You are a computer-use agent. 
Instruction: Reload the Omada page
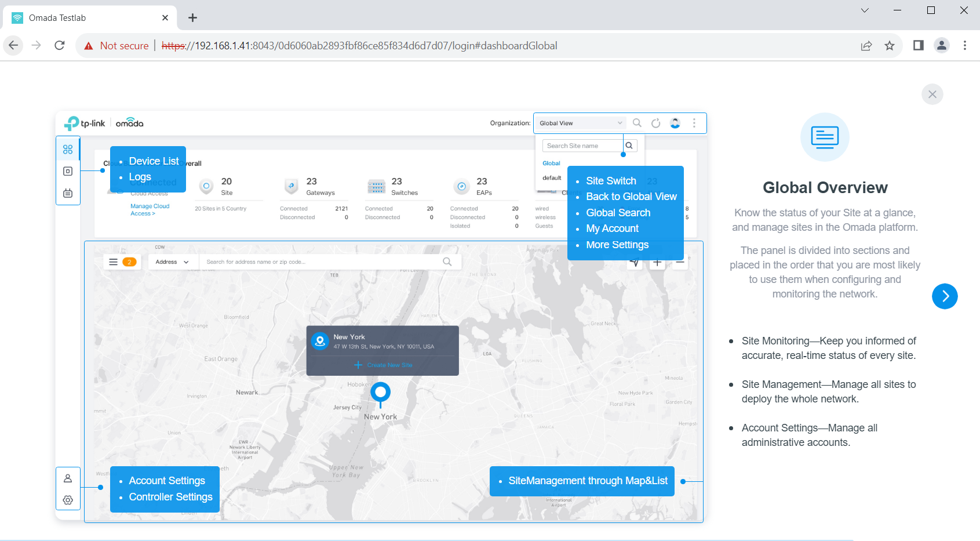[60, 45]
